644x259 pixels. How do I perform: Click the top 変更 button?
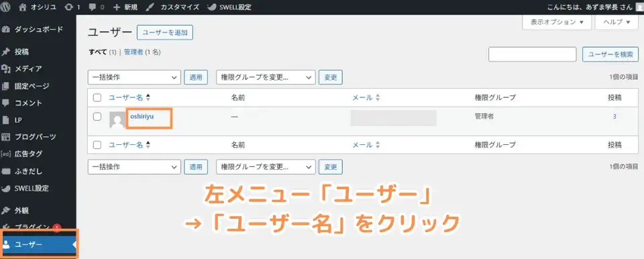(331, 77)
